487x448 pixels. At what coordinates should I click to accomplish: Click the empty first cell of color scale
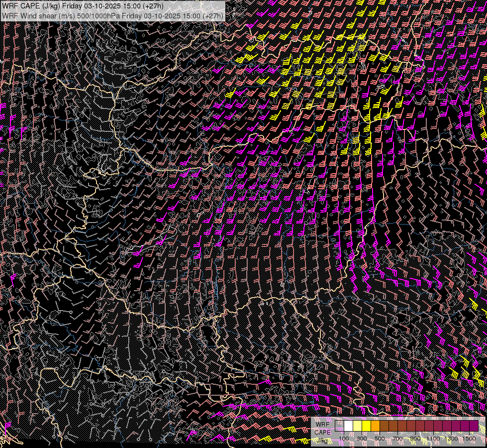[x=340, y=426]
